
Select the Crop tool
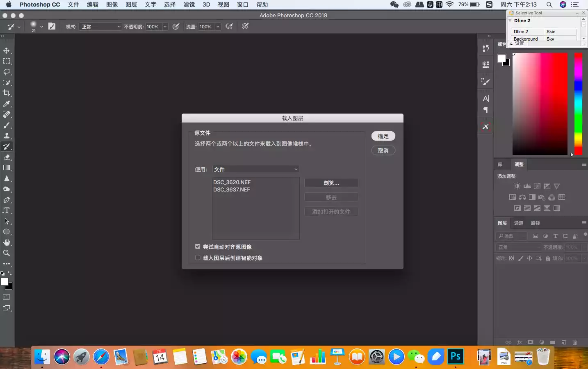(x=7, y=93)
